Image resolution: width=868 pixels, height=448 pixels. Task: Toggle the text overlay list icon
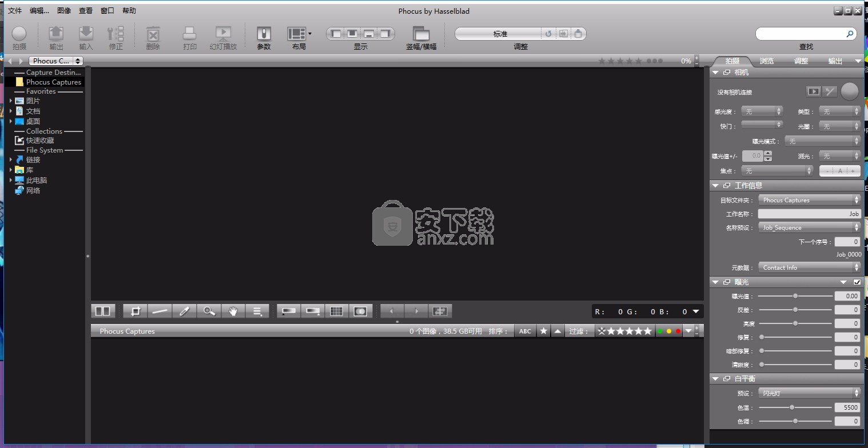257,311
